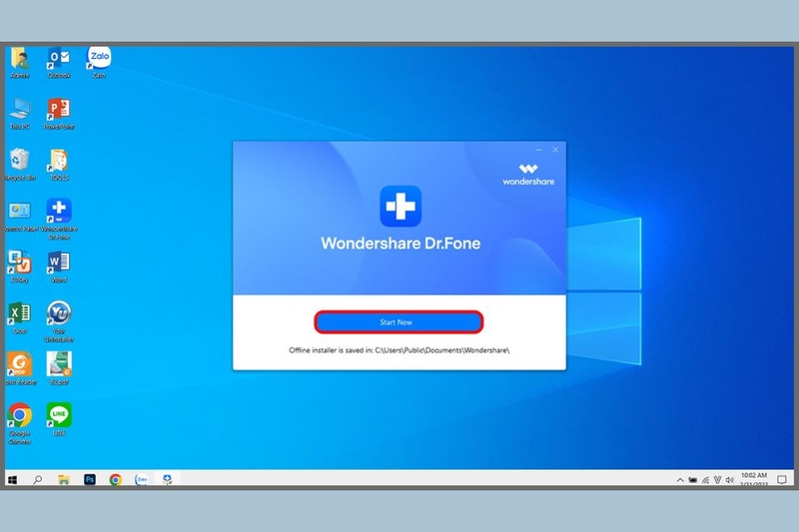Select the PowerPoint desktop shortcut
Viewport: 799px width, 532px height.
point(59,114)
